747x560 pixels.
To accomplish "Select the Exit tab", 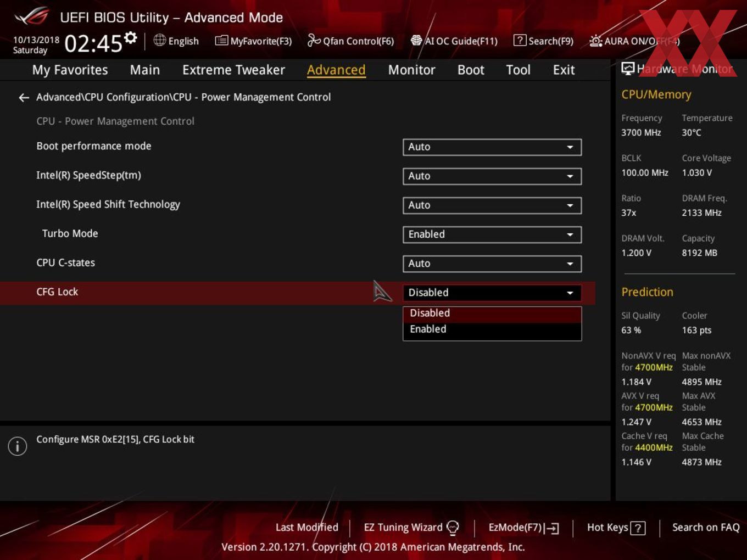I will [x=564, y=70].
